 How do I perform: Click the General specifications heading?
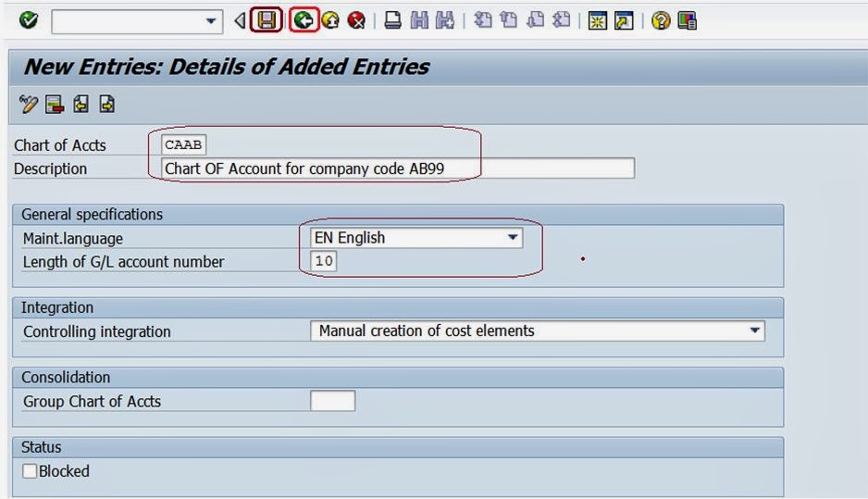pos(92,215)
